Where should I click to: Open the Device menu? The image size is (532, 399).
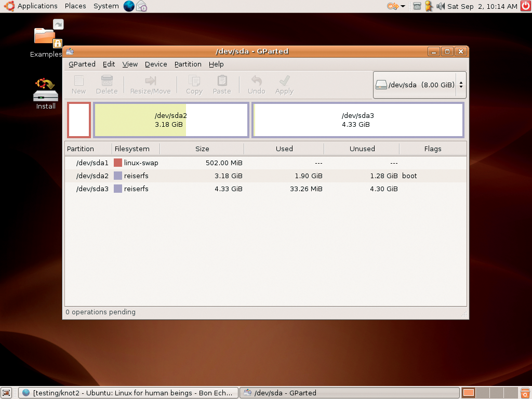point(156,64)
